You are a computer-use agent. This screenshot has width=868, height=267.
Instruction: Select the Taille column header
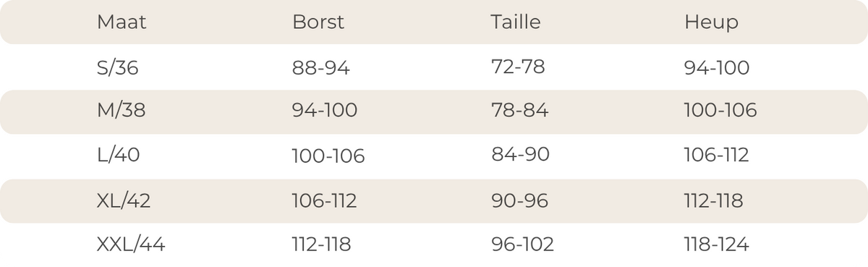tap(516, 22)
